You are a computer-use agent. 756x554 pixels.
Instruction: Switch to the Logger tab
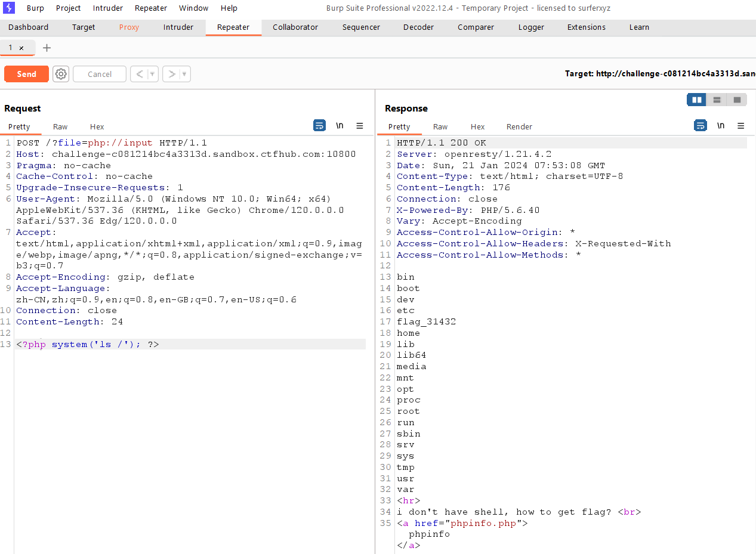[x=531, y=27]
